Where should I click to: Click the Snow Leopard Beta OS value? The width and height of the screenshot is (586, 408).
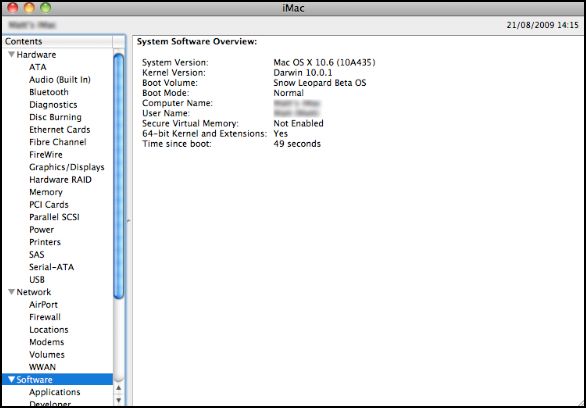(x=320, y=83)
